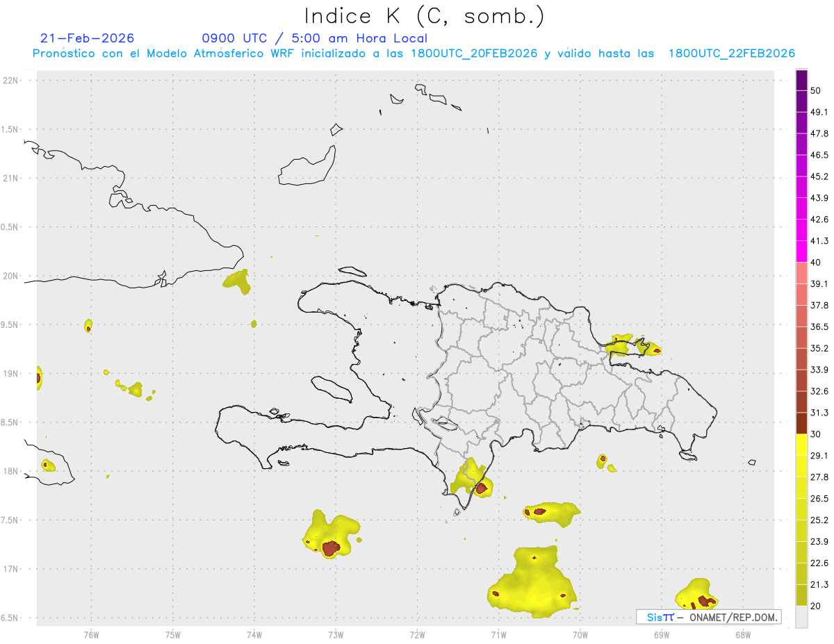
Task: Click the colorbar value "20"
Action: (x=816, y=606)
